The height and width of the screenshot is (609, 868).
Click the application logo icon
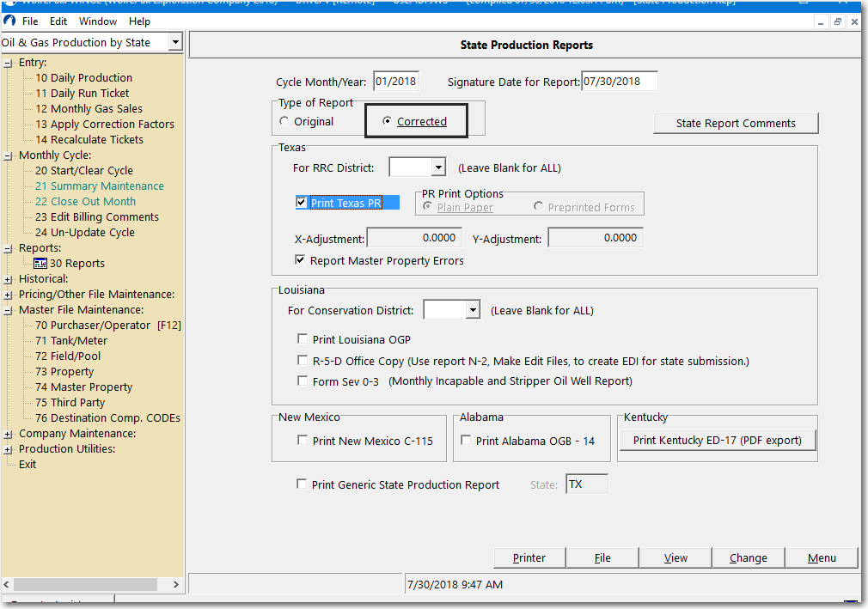click(x=9, y=21)
